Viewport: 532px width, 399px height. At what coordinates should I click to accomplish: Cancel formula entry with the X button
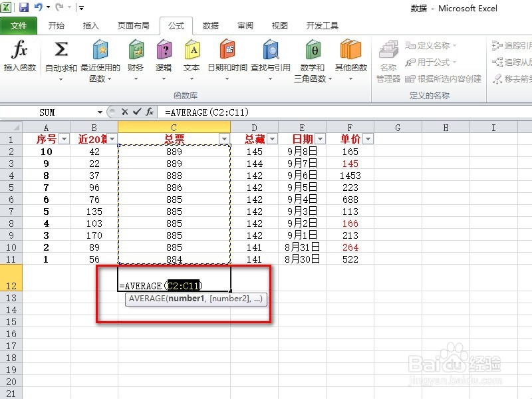pyautogui.click(x=124, y=112)
